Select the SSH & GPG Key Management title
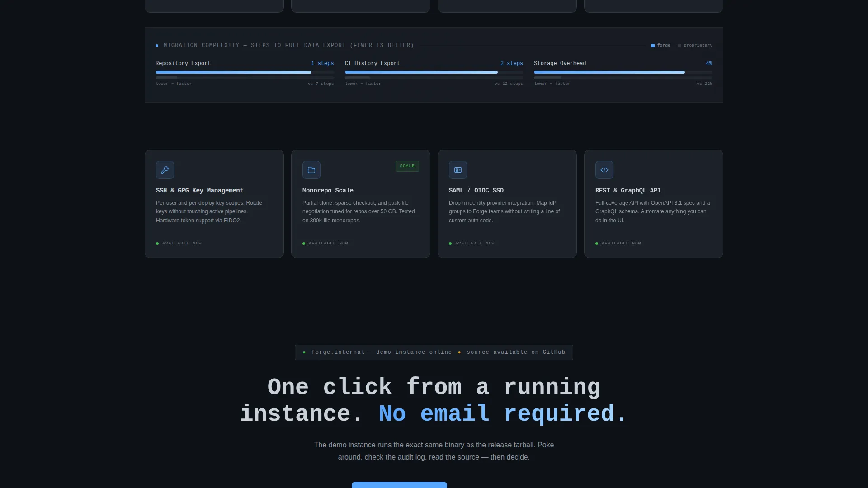Viewport: 868px width, 488px height. tap(199, 191)
